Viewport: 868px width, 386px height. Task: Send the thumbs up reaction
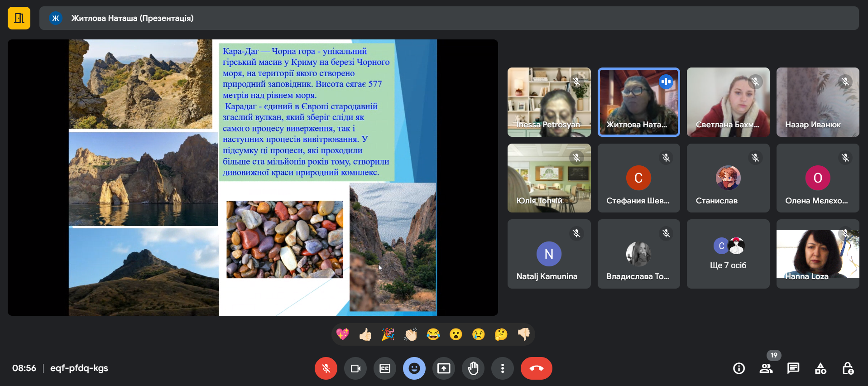click(x=365, y=334)
